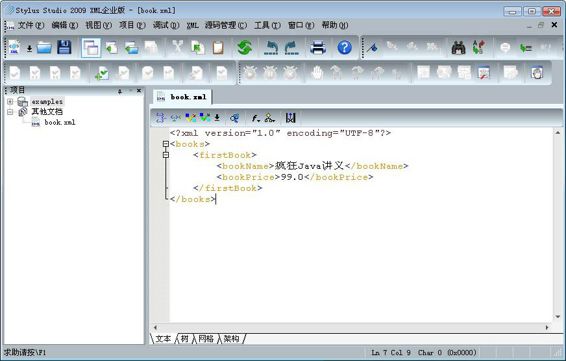Screen dimensions: 566x361
Task: Collapse the 其他文档 tree node
Action: [10, 112]
